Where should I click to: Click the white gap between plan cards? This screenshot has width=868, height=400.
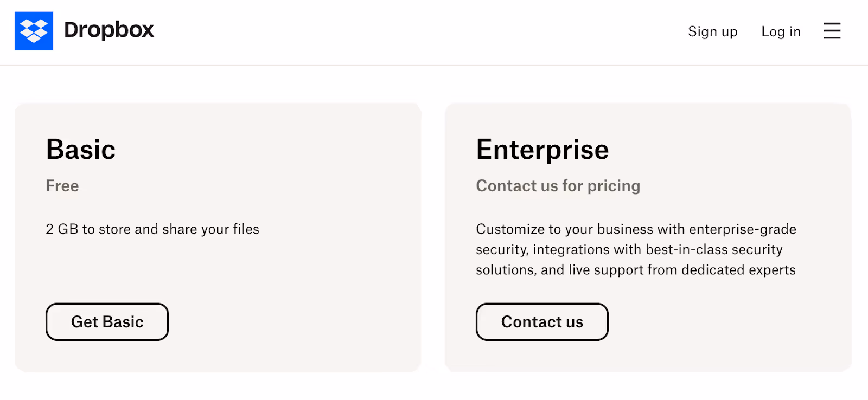tap(433, 238)
